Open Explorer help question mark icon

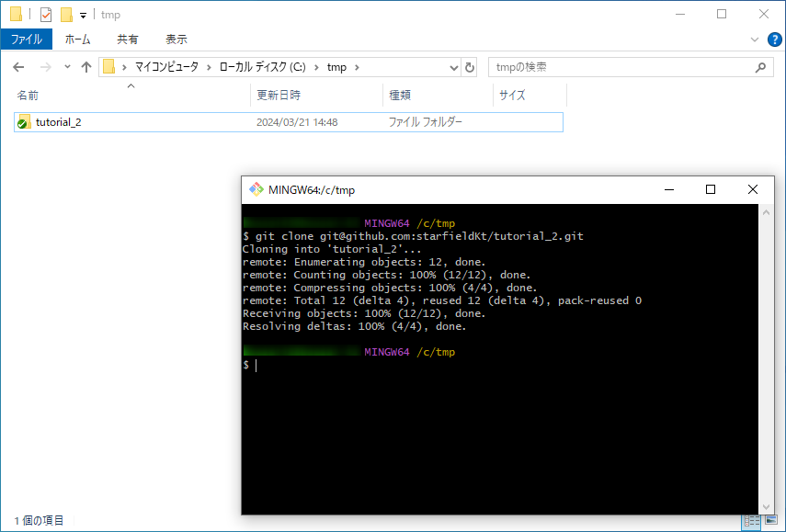pyautogui.click(x=774, y=40)
